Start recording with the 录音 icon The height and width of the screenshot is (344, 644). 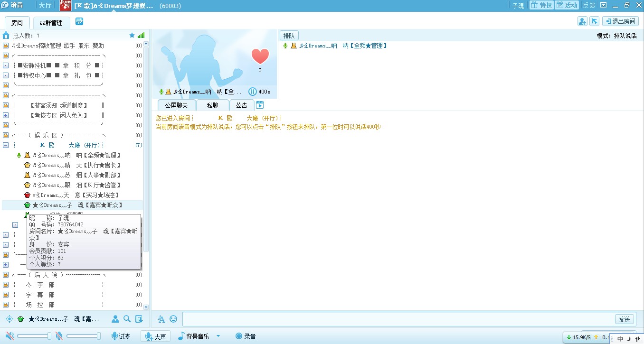246,336
